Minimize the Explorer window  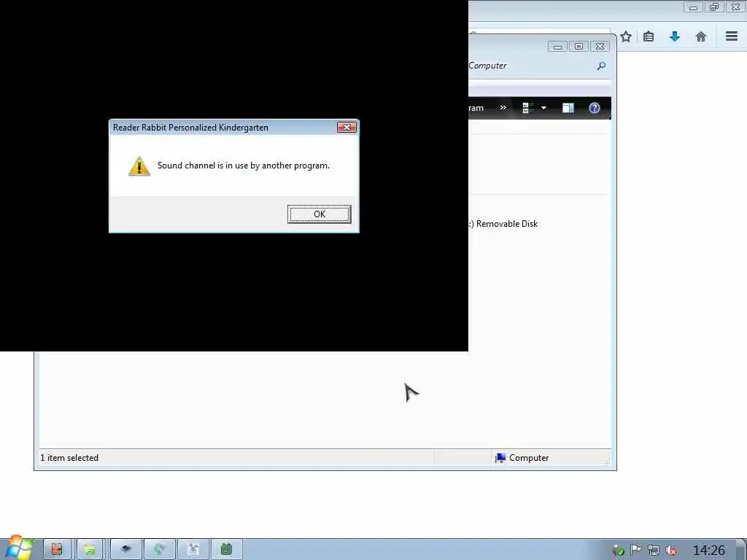tap(557, 46)
